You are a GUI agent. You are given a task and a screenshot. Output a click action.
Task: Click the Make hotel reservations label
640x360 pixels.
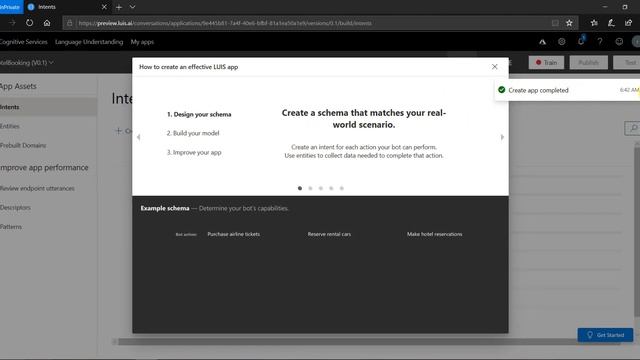point(434,234)
